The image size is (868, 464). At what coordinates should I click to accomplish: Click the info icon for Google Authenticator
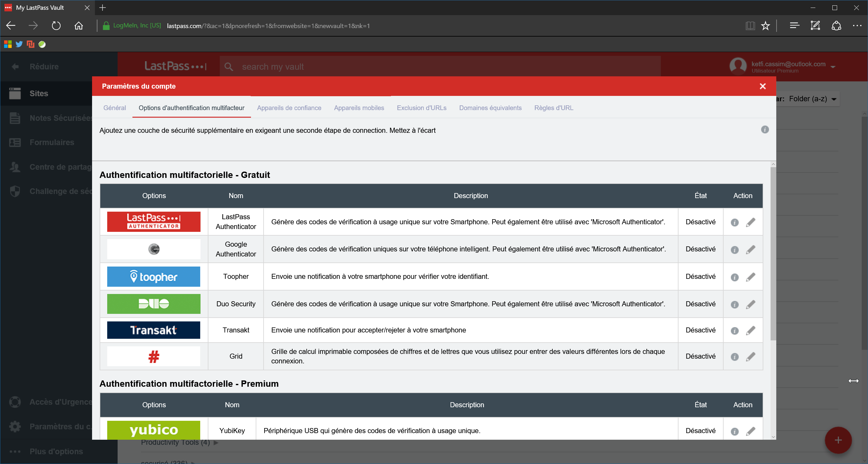tap(735, 250)
